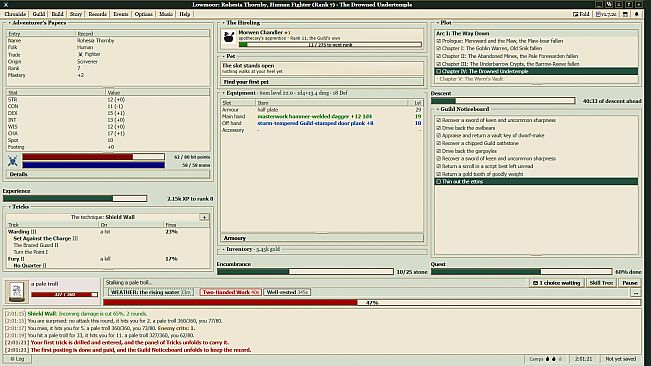
Task: Open the ellipsis overflow button near status effects
Action: point(636,293)
